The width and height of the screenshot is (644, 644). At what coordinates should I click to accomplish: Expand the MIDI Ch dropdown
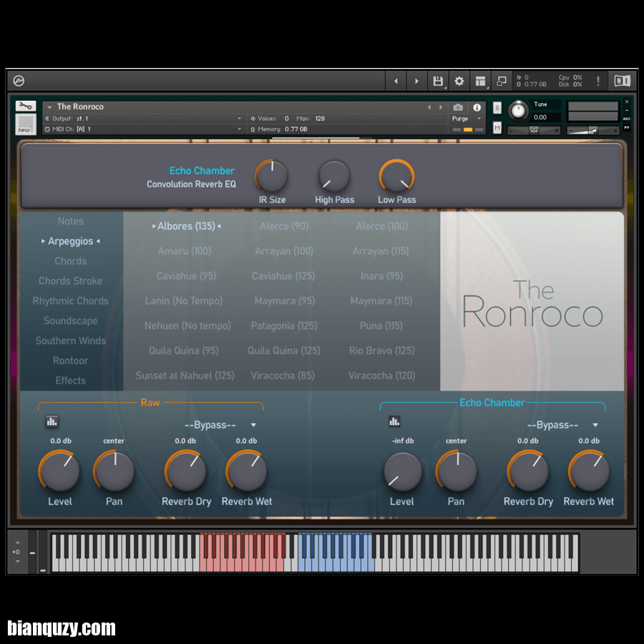(x=143, y=129)
